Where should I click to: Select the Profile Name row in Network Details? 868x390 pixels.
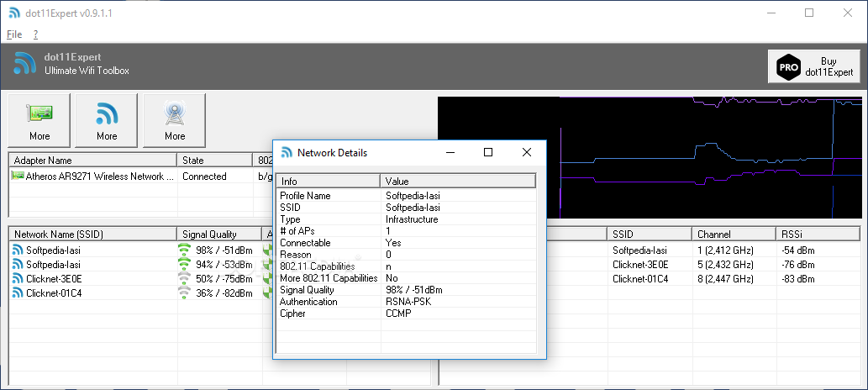[407, 196]
